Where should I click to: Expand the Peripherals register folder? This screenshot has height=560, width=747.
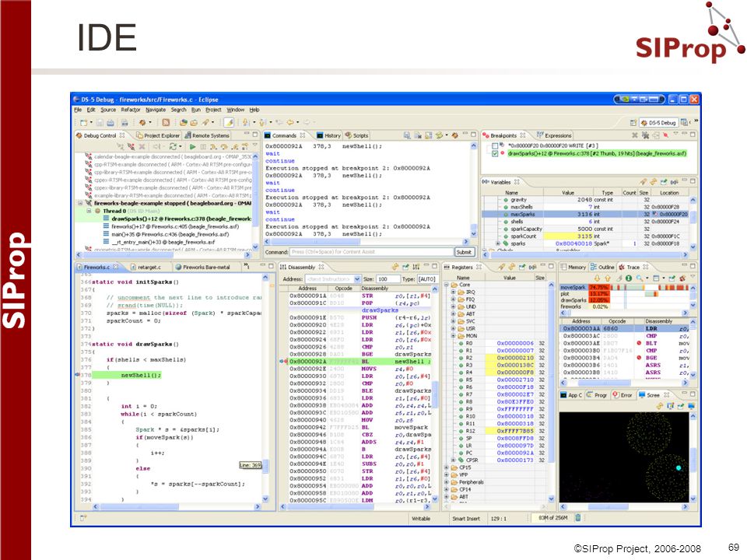point(447,482)
